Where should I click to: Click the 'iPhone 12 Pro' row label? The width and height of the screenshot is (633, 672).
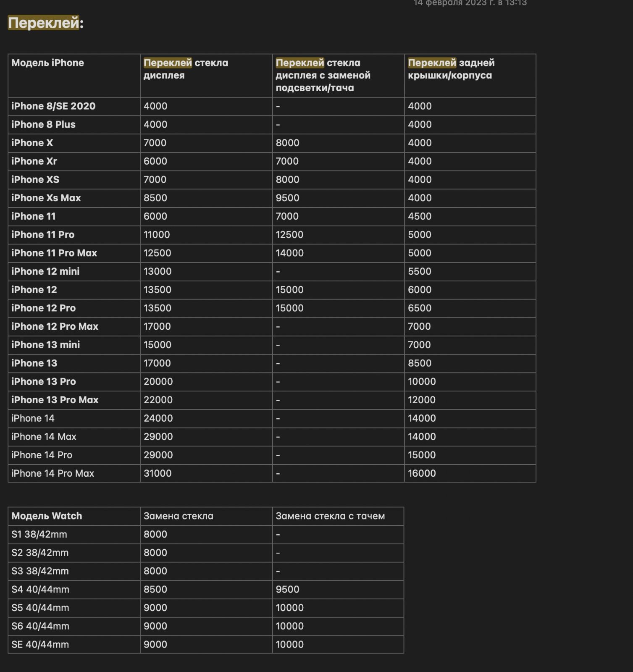point(43,308)
